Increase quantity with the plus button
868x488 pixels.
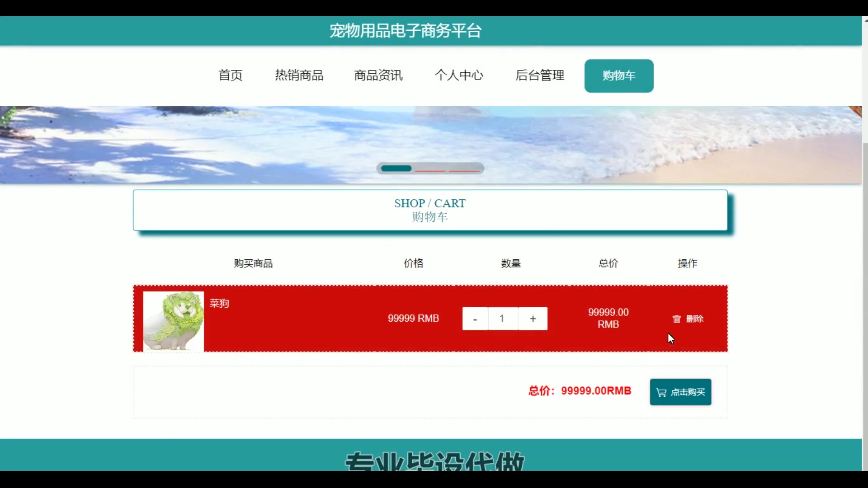pos(533,319)
